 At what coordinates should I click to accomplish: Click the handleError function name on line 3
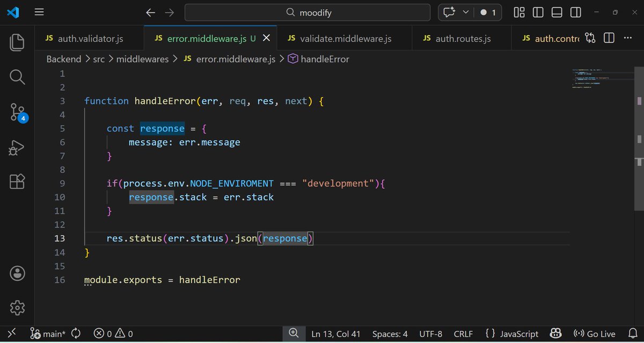point(165,101)
